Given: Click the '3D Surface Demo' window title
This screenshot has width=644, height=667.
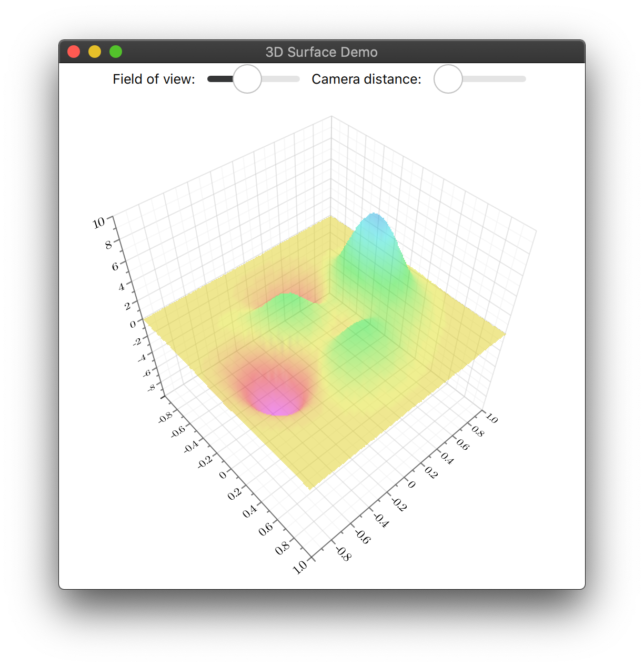Looking at the screenshot, I should click(321, 52).
